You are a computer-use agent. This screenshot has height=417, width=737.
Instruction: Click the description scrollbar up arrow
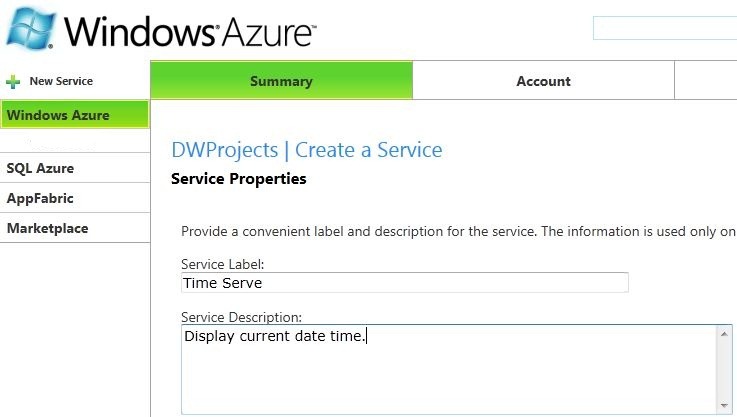(x=724, y=334)
